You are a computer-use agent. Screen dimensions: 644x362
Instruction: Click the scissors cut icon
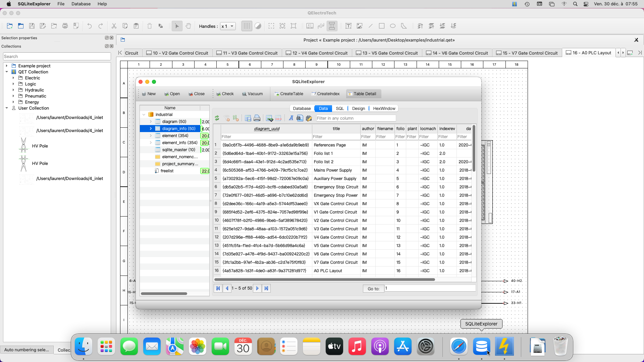(114, 26)
